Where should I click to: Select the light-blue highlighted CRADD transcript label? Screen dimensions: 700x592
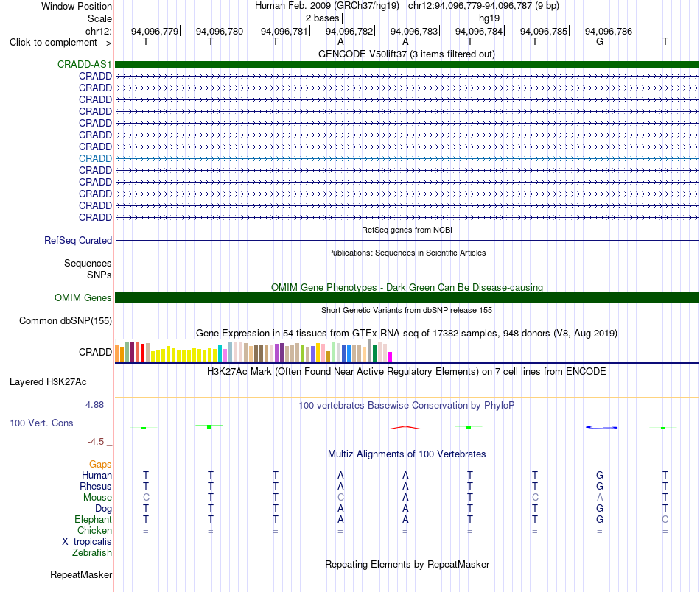[95, 158]
